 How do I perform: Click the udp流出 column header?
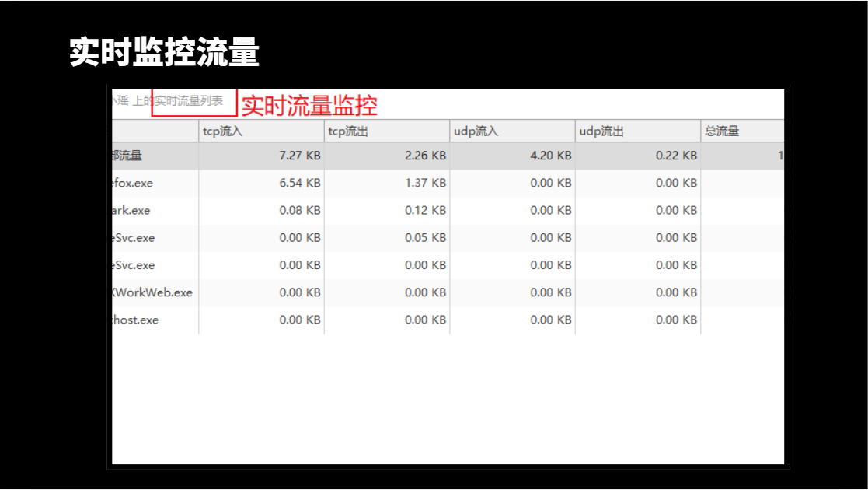(x=638, y=131)
